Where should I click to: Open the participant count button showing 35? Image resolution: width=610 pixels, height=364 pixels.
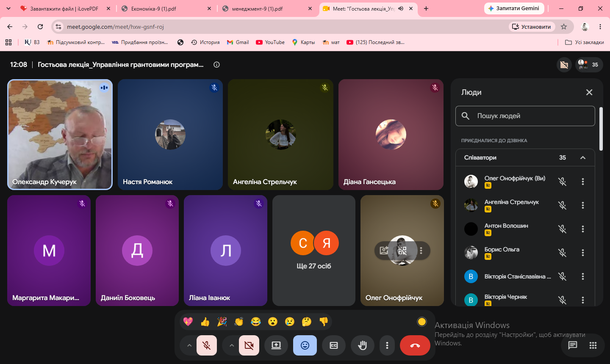click(589, 65)
